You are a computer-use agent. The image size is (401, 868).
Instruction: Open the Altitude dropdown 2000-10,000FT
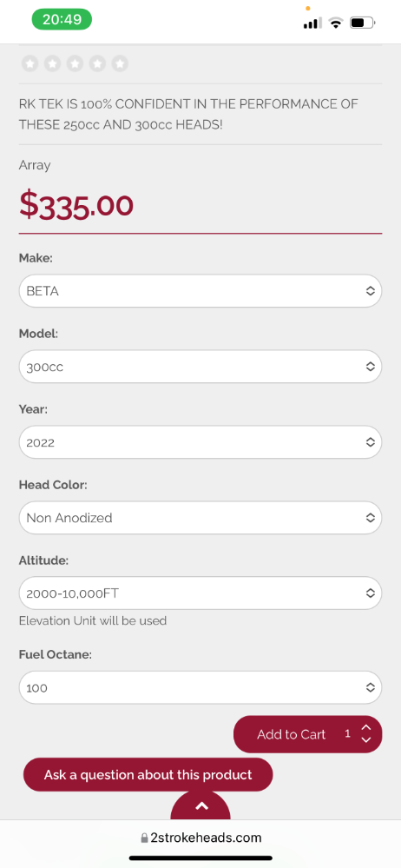(x=200, y=593)
